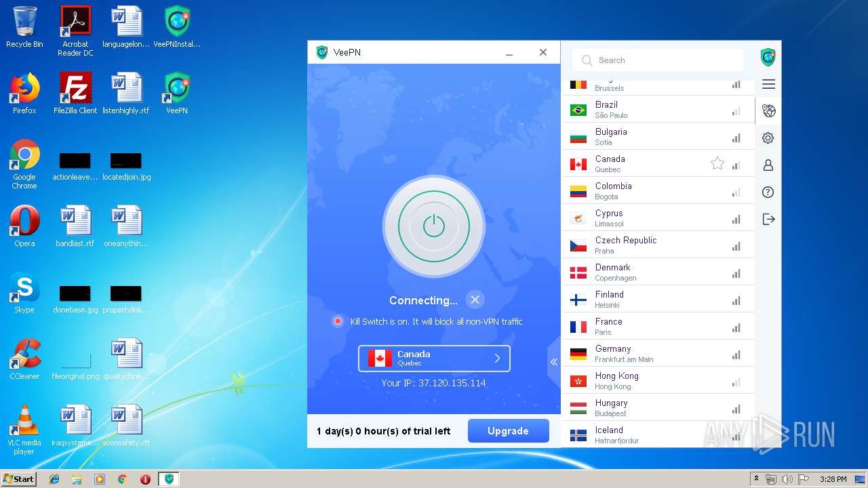Close the VeePN window
Screen dimensions: 868x488
pyautogui.click(x=542, y=52)
